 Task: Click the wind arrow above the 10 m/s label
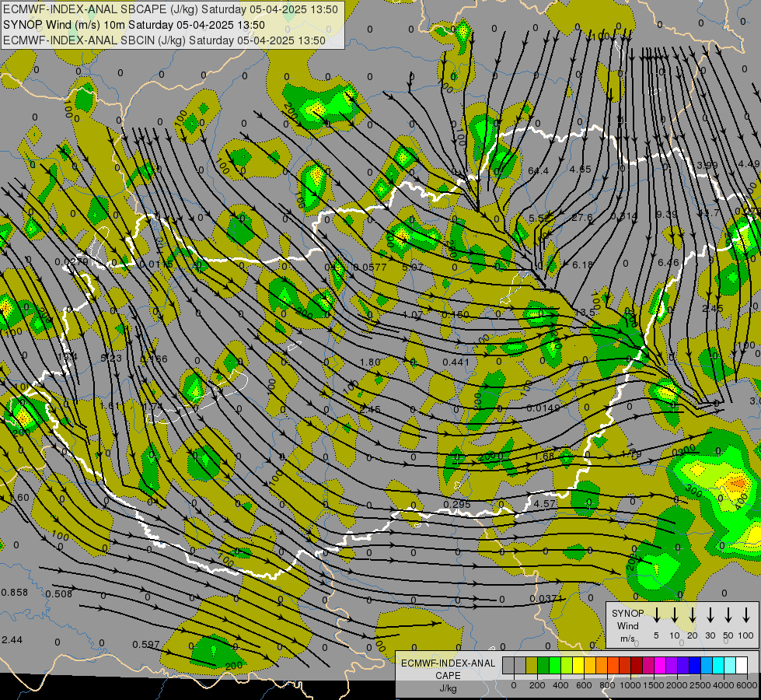(674, 615)
